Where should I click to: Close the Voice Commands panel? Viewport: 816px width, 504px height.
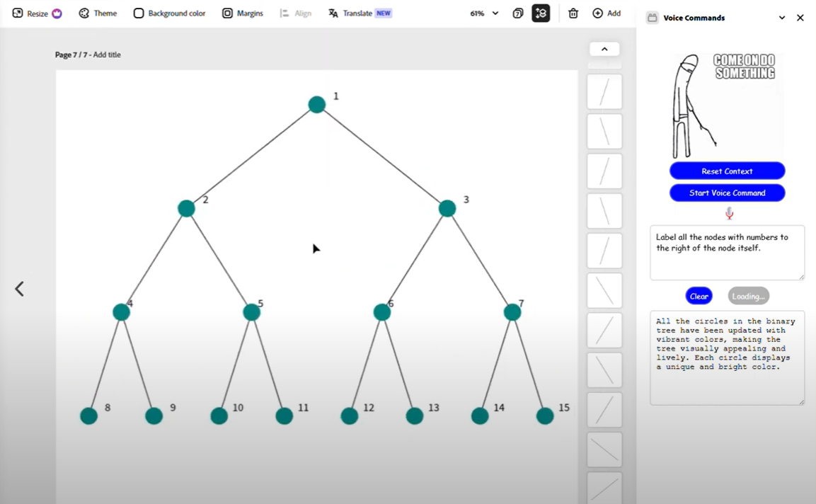800,18
